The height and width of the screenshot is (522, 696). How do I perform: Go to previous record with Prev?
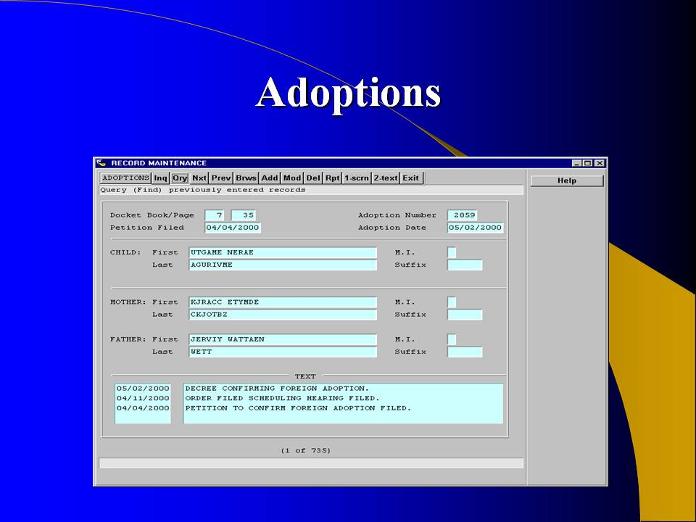(221, 178)
